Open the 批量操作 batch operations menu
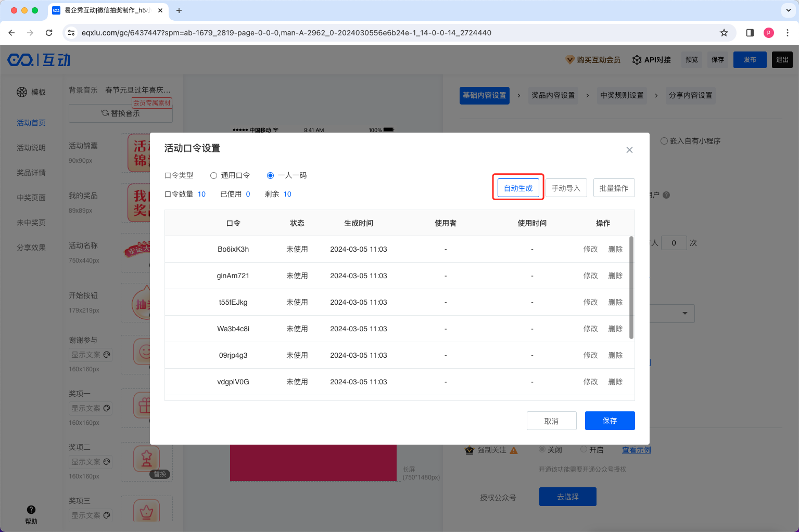799x532 pixels. click(614, 188)
